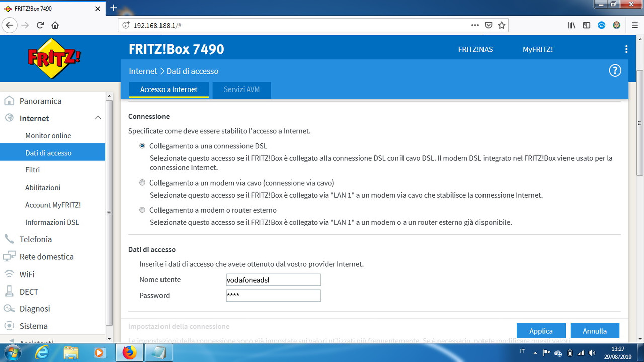Open the notepad-like app in taskbar
This screenshot has height=362, width=644.
[x=158, y=352]
